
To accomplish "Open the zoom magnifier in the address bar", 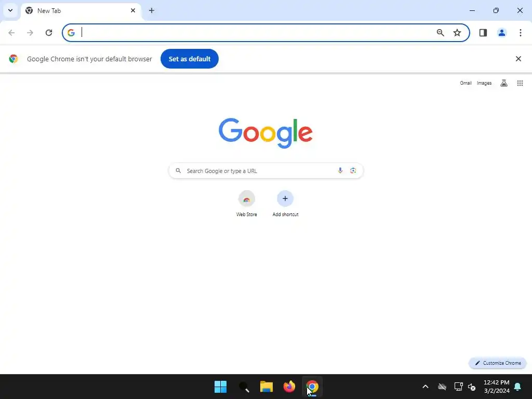I will click(x=441, y=33).
